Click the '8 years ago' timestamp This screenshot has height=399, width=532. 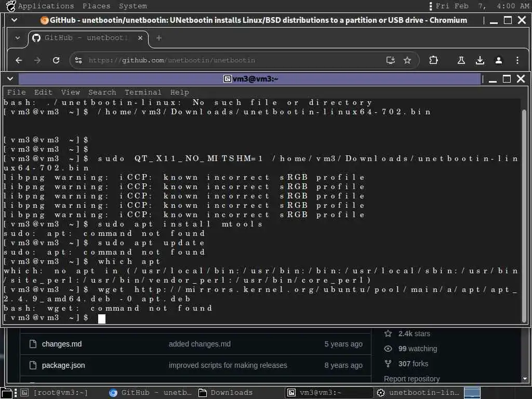(x=343, y=365)
